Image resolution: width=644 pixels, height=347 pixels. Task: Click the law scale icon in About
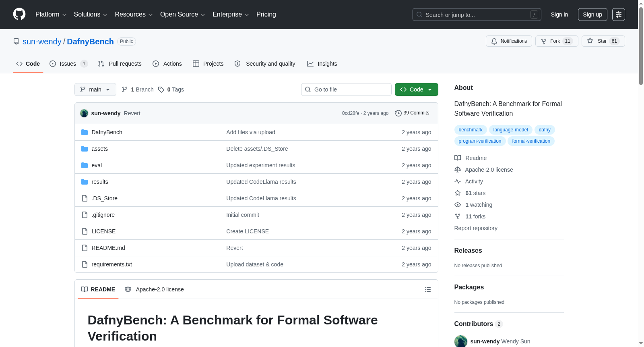pos(458,170)
